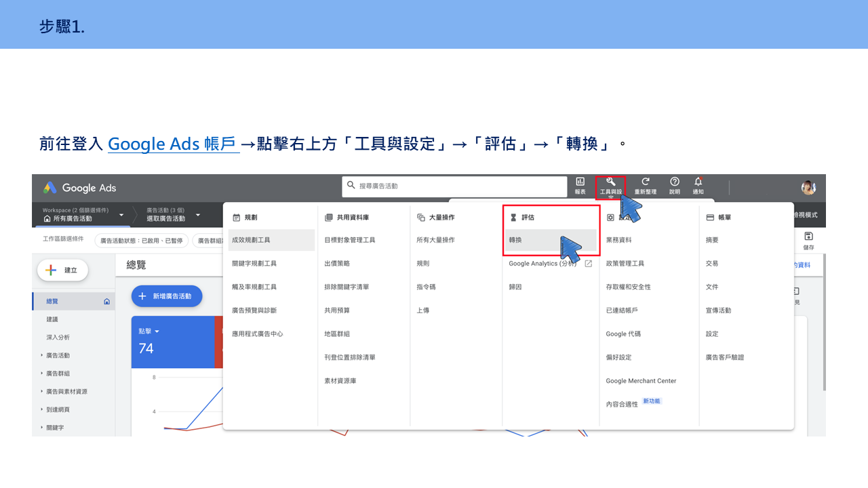The width and height of the screenshot is (868, 488).
Task: Click the Google Ads logo
Action: pyautogui.click(x=80, y=188)
